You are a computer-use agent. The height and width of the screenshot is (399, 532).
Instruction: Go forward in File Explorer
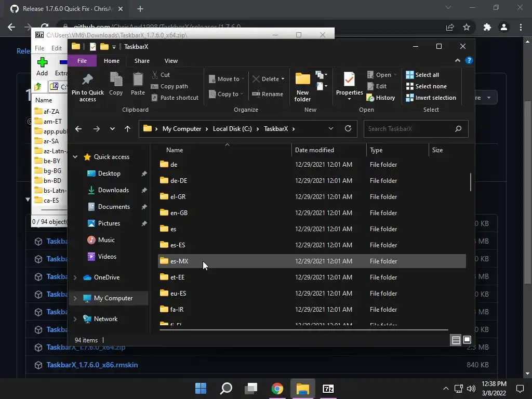pyautogui.click(x=96, y=129)
